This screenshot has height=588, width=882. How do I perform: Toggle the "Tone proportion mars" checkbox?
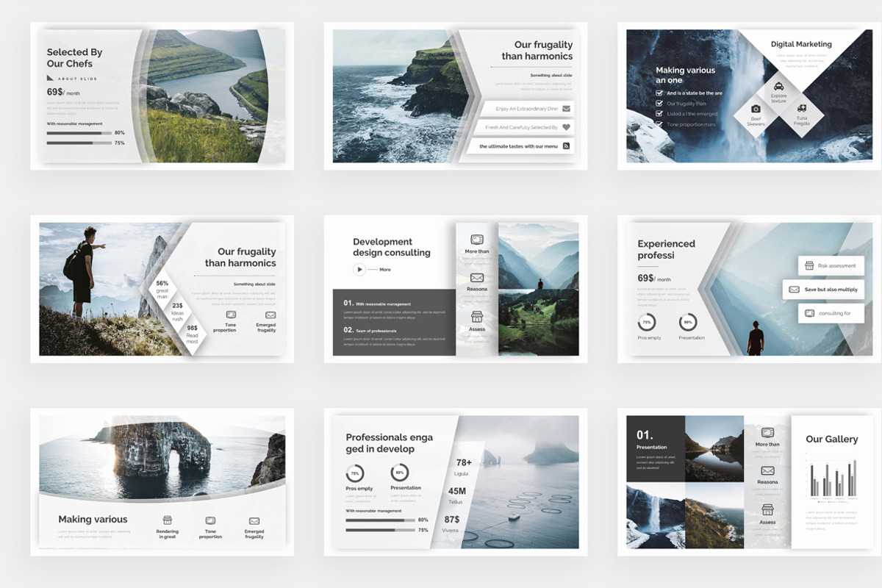pos(659,124)
